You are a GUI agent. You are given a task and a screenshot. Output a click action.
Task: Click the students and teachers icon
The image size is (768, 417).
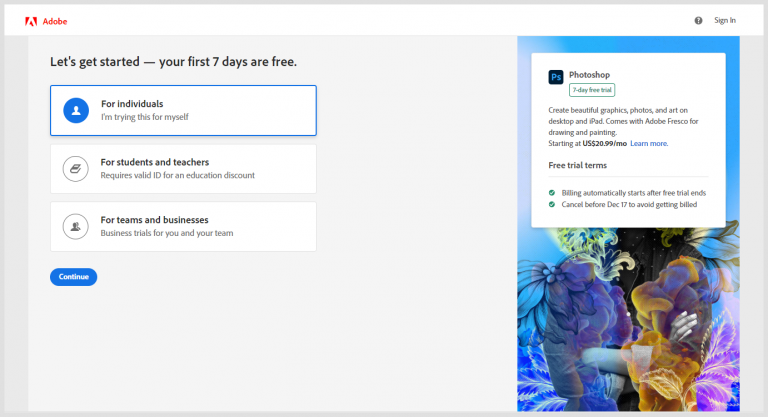pos(76,168)
